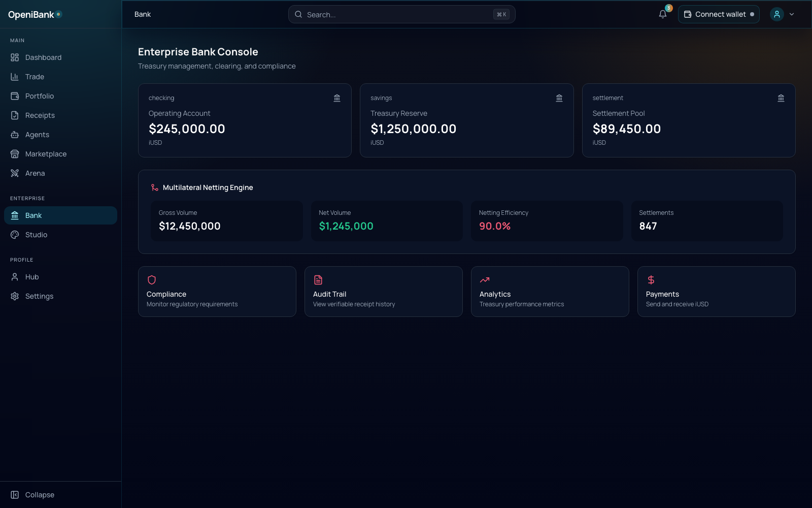Open the Marketplace section
The height and width of the screenshot is (508, 812).
pos(46,154)
